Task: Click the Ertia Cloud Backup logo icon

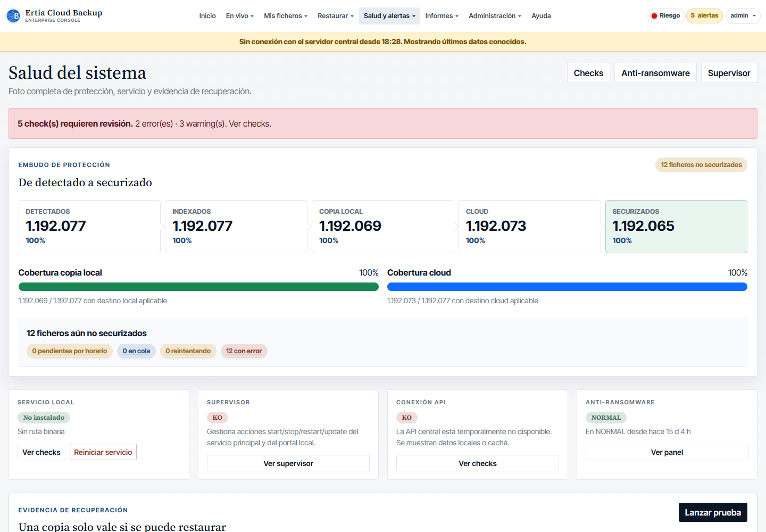Action: [13, 16]
